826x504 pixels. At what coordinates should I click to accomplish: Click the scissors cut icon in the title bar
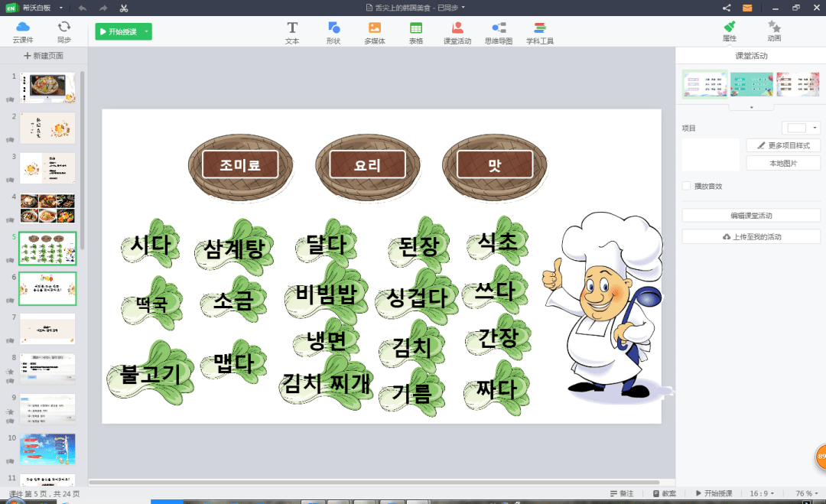click(124, 8)
